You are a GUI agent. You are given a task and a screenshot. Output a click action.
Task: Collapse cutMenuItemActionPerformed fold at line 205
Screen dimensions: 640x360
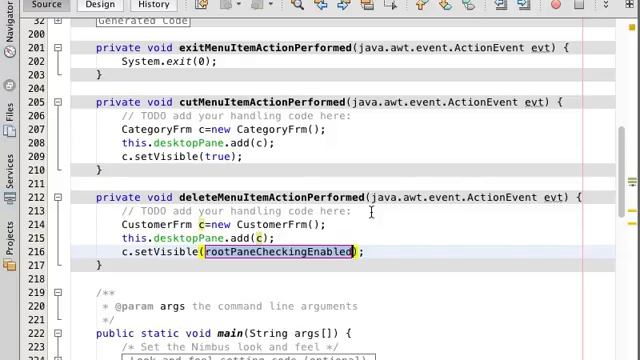pyautogui.click(x=58, y=102)
